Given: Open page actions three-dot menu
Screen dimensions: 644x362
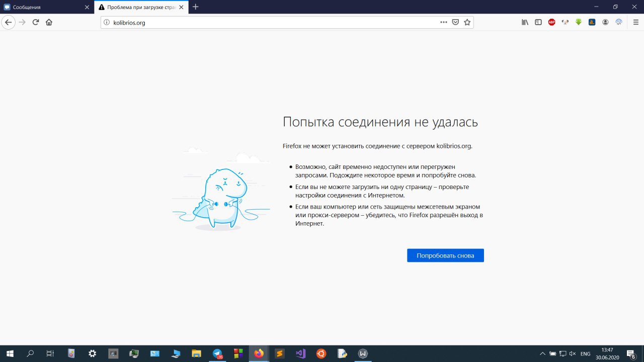Looking at the screenshot, I should (443, 22).
